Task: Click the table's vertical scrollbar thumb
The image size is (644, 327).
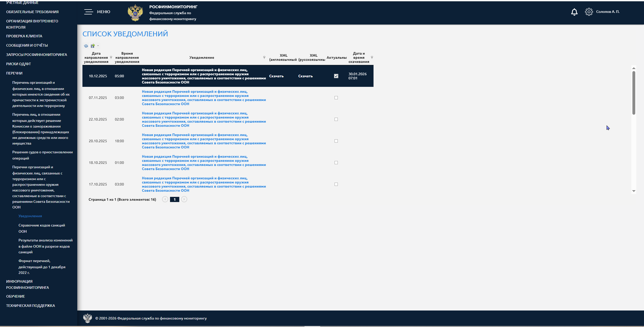Action: tap(634, 93)
